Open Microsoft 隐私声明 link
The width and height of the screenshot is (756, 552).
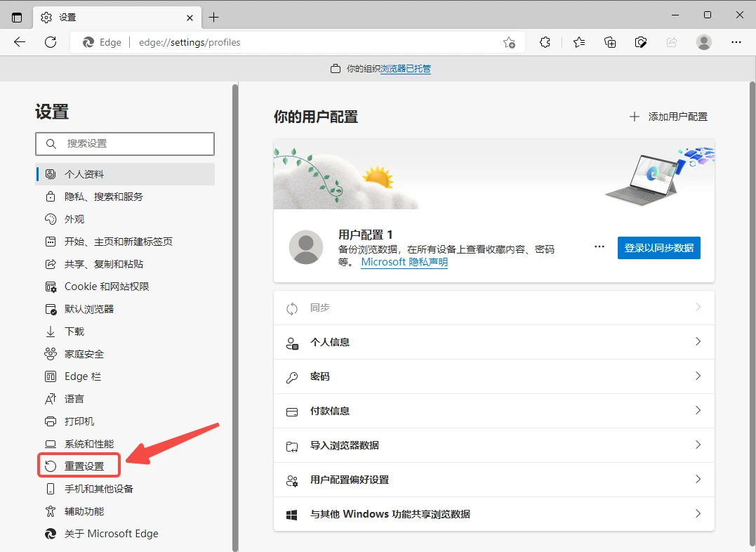(404, 262)
